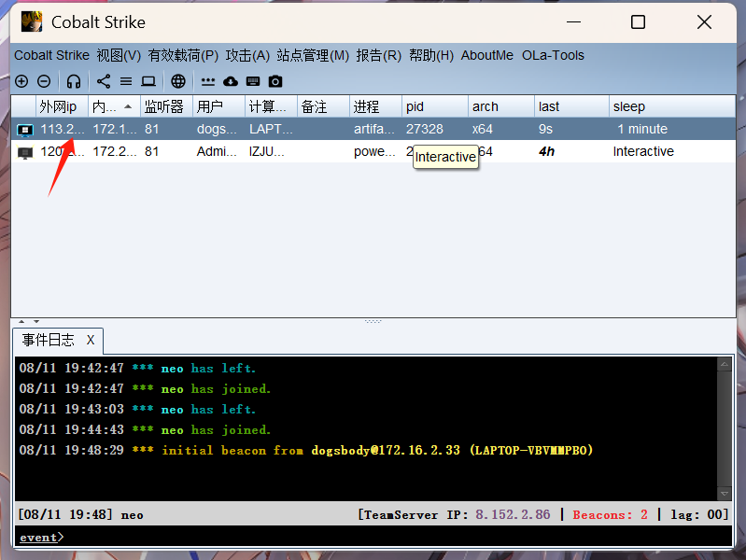Sort by 监听器 column header
Screen dimensions: 746x560
pos(166,106)
